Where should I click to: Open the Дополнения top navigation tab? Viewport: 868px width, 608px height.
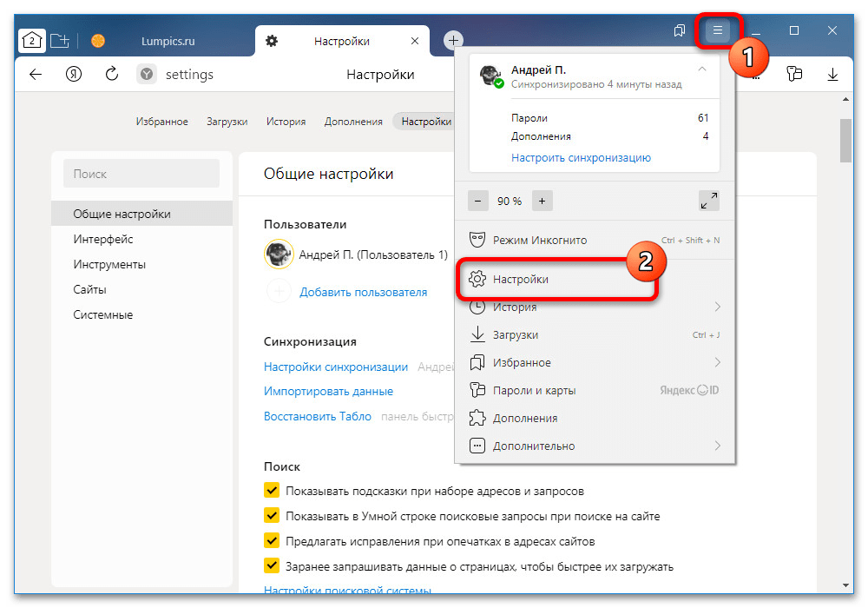pyautogui.click(x=353, y=122)
